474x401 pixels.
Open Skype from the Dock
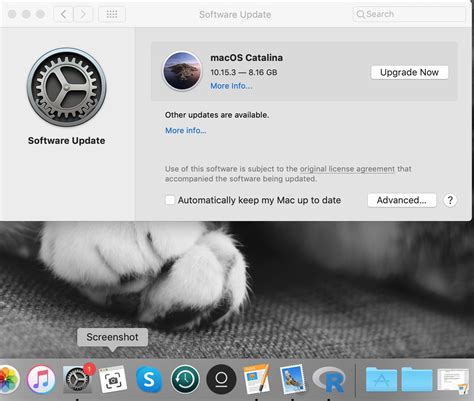pos(149,379)
